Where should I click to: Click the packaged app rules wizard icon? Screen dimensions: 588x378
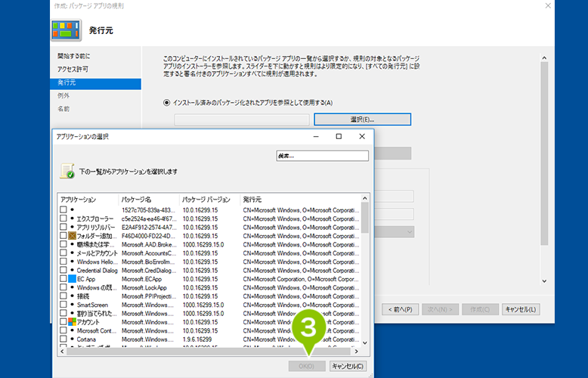coord(67,30)
